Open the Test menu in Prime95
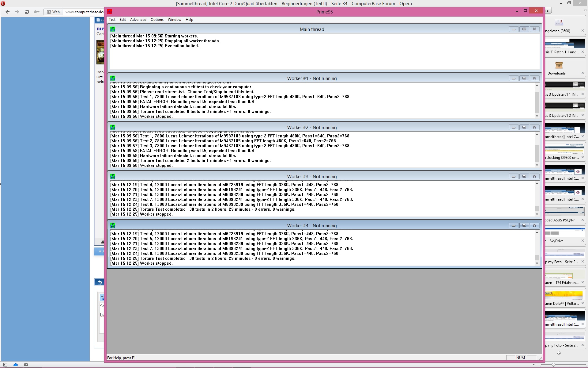 [112, 20]
